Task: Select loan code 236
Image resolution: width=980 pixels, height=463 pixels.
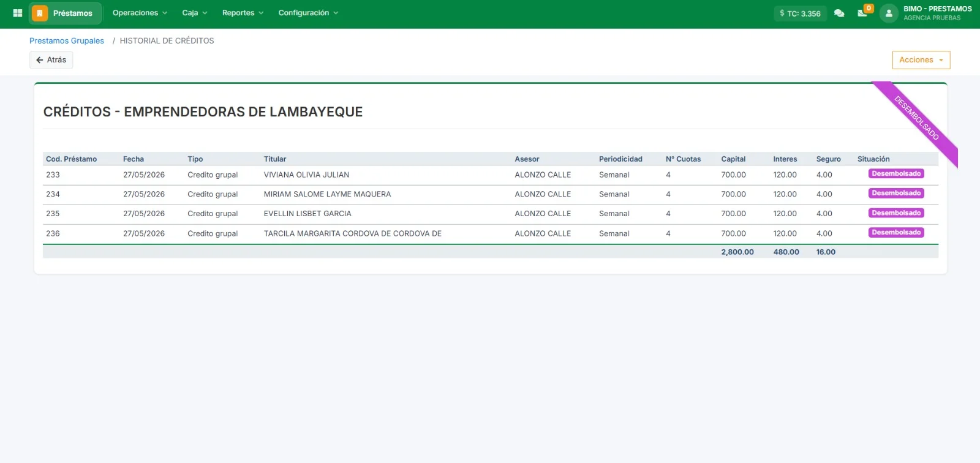Action: [53, 233]
